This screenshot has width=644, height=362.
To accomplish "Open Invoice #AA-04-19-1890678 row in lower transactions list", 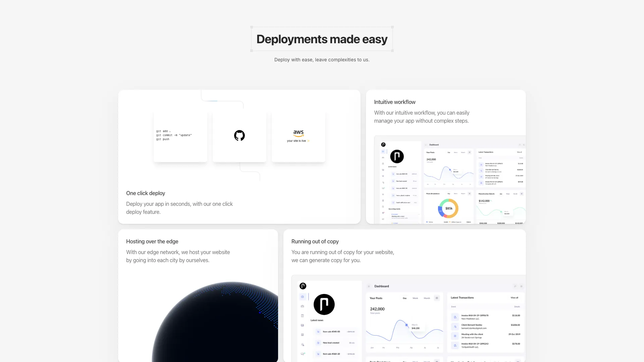I will tap(475, 317).
